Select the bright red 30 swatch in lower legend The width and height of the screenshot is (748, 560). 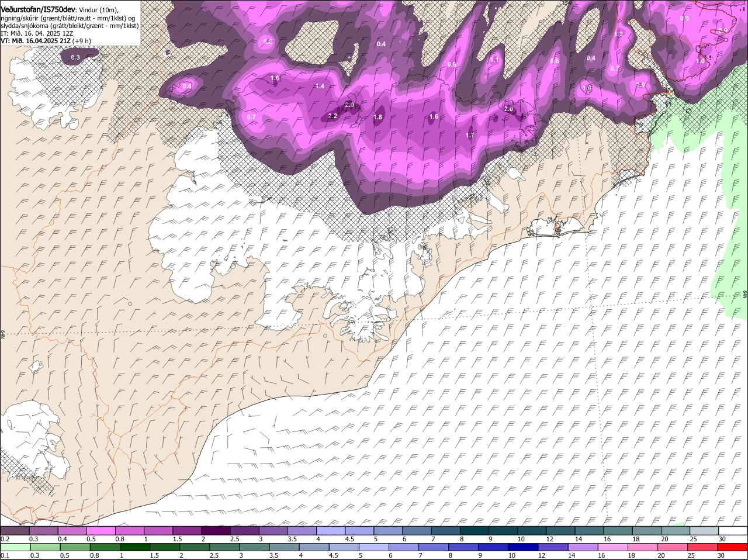click(x=733, y=547)
